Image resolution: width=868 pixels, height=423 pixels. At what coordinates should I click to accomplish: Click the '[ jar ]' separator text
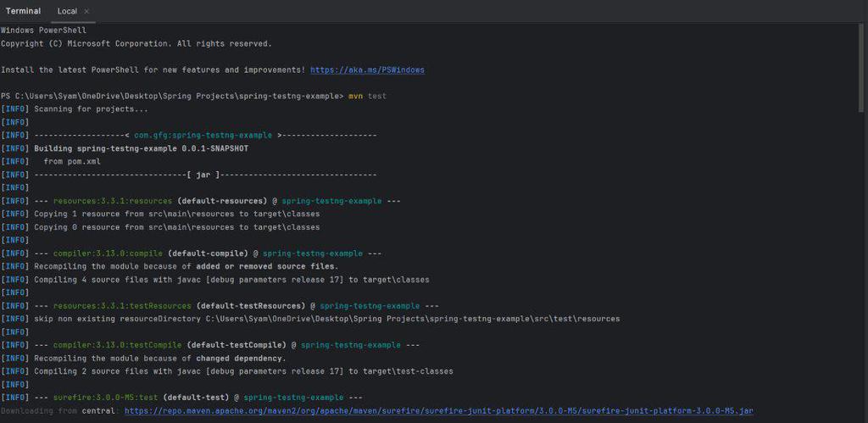coord(203,175)
